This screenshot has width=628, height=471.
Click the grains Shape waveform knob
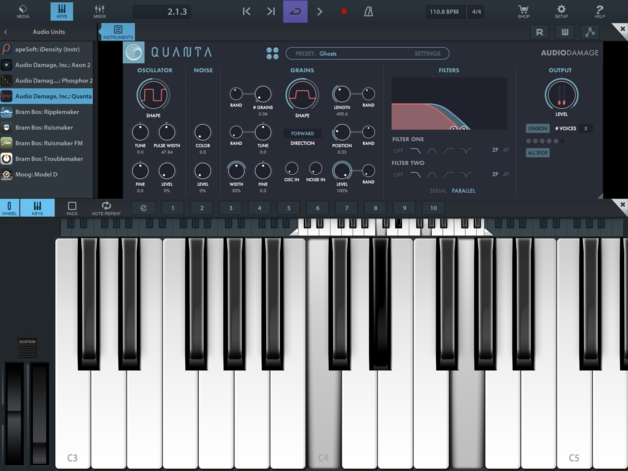(302, 95)
